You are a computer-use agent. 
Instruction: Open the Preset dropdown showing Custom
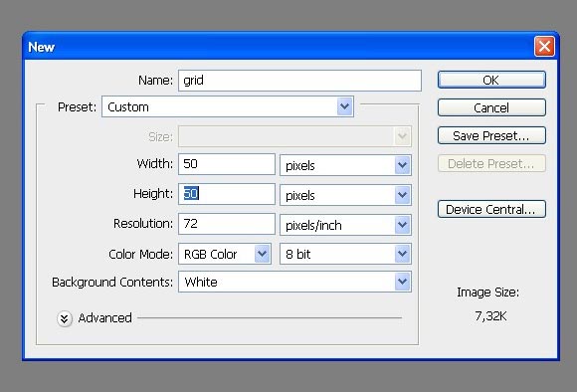[228, 106]
